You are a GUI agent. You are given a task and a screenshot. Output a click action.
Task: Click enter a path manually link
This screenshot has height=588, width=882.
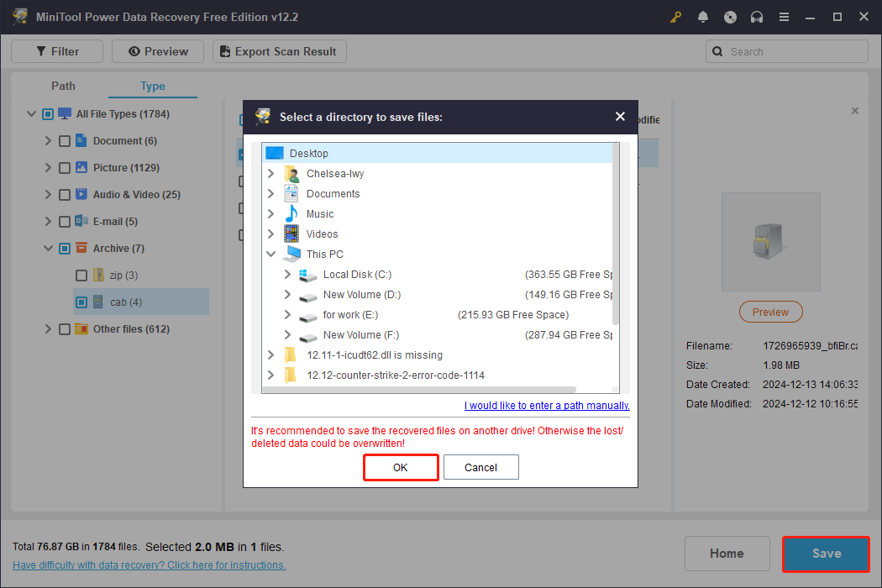tap(547, 405)
